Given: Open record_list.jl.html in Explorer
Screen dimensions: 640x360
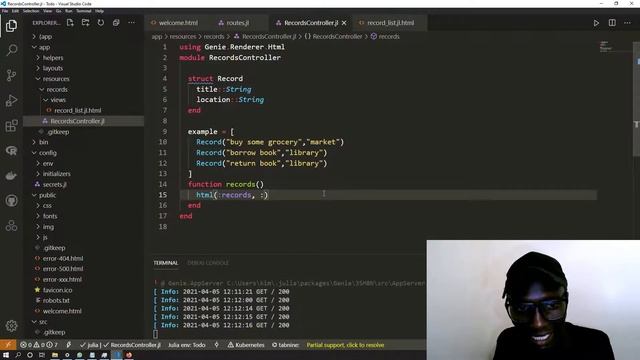Looking at the screenshot, I should [x=78, y=111].
